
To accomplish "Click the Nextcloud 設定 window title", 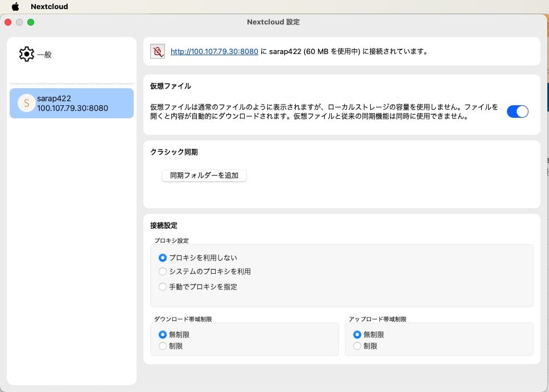I will tap(273, 22).
